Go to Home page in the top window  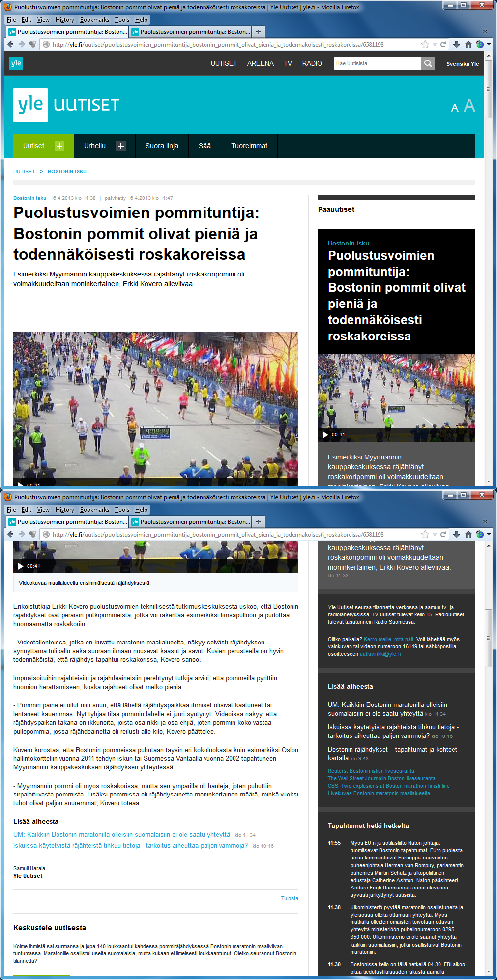(468, 44)
